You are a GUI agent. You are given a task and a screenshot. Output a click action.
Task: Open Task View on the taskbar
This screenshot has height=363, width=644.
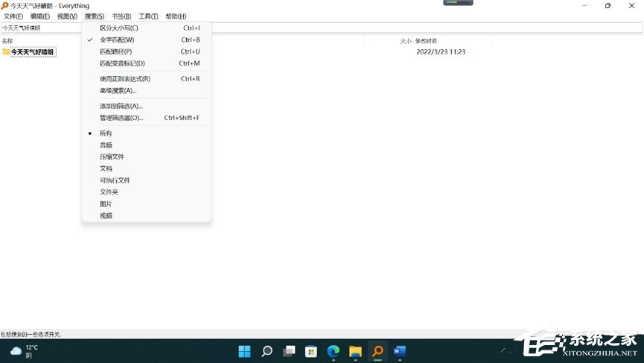coord(289,351)
